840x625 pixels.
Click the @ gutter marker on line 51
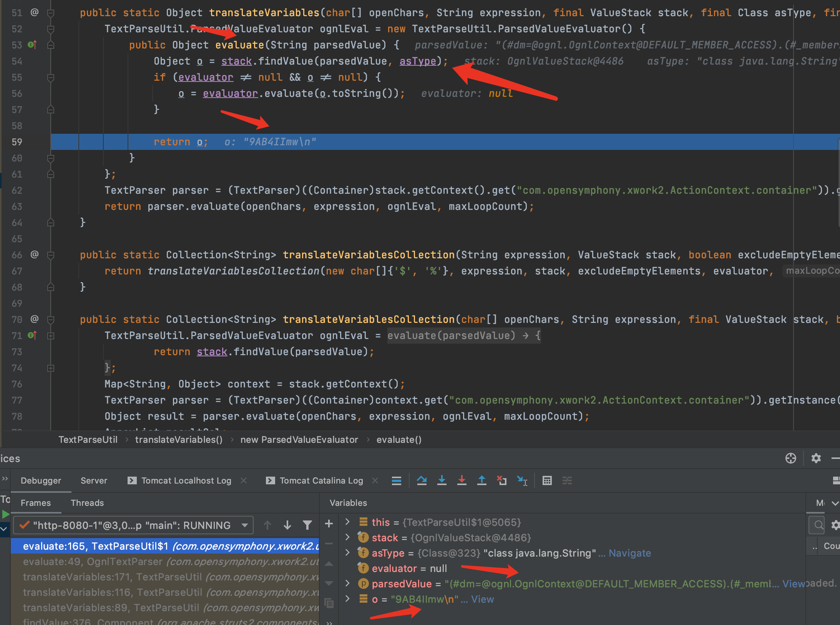pyautogui.click(x=34, y=12)
